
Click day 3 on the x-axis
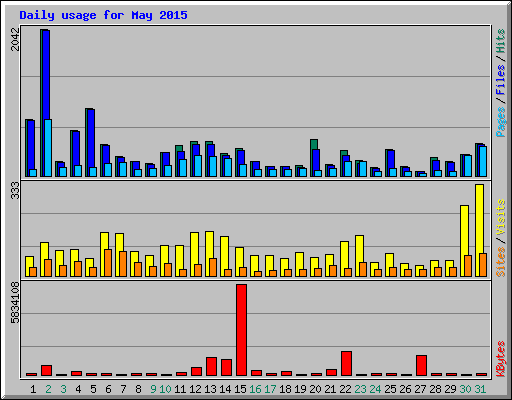63,389
